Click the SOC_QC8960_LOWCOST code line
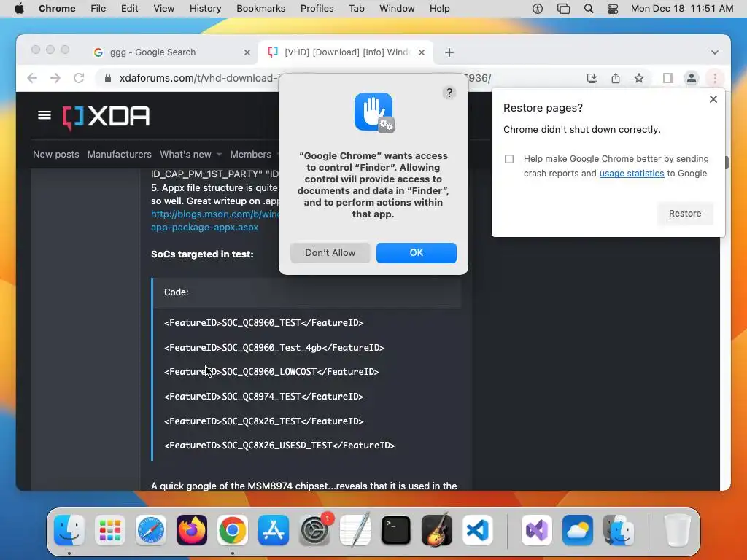The height and width of the screenshot is (560, 747). point(271,372)
